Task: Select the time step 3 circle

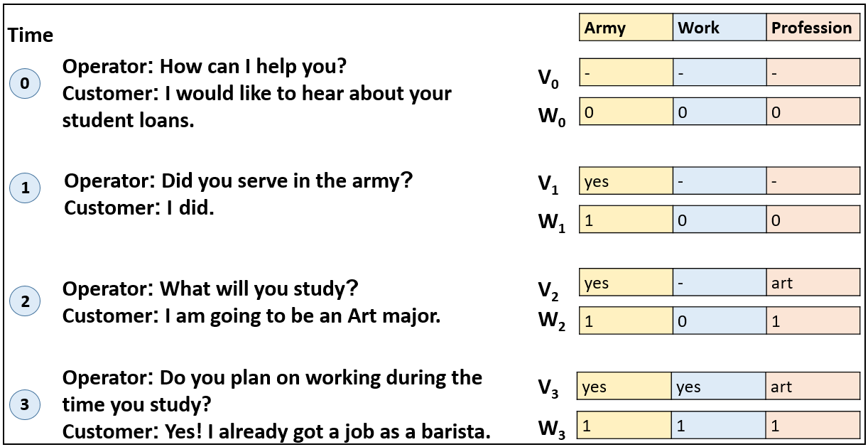Action: pyautogui.click(x=25, y=406)
